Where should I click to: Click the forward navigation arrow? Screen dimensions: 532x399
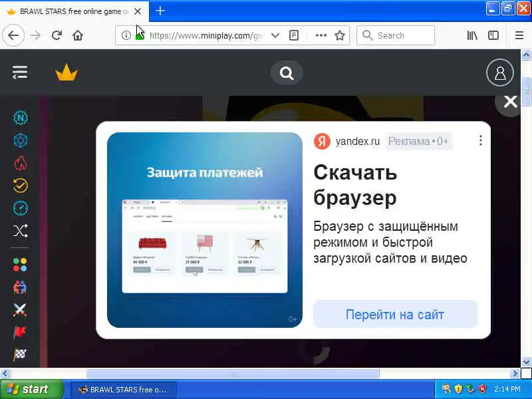click(x=35, y=35)
